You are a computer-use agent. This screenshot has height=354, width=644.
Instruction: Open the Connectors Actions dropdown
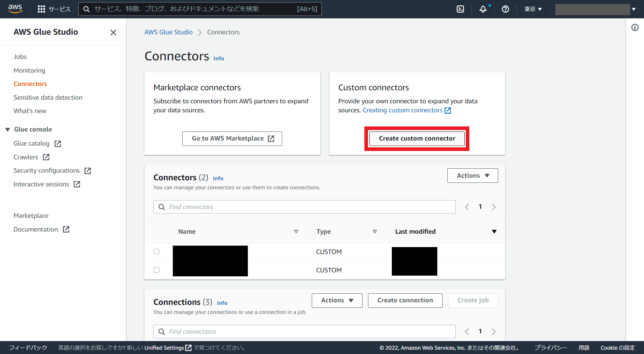[473, 176]
